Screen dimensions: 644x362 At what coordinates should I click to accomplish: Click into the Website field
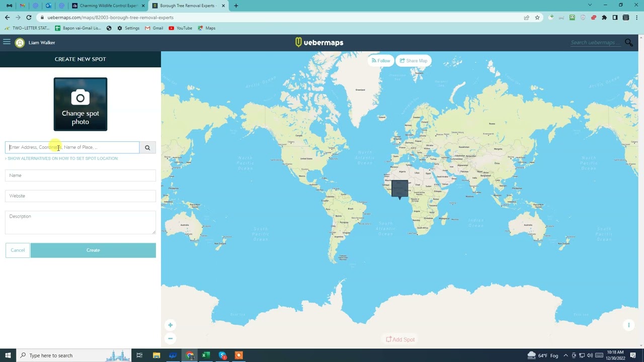[x=80, y=196]
